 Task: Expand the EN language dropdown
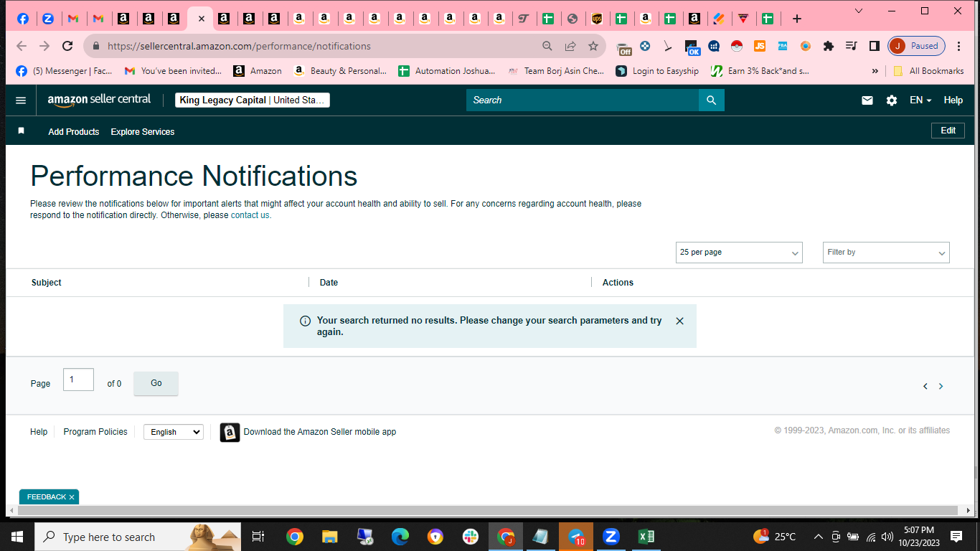click(x=920, y=100)
